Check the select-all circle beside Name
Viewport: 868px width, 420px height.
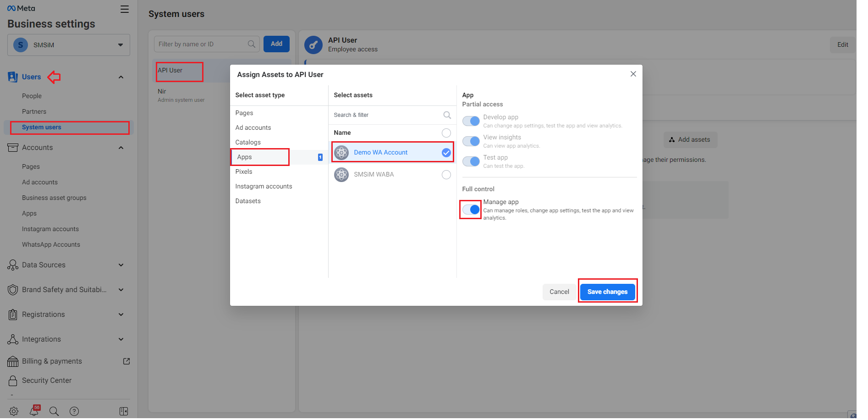[446, 133]
